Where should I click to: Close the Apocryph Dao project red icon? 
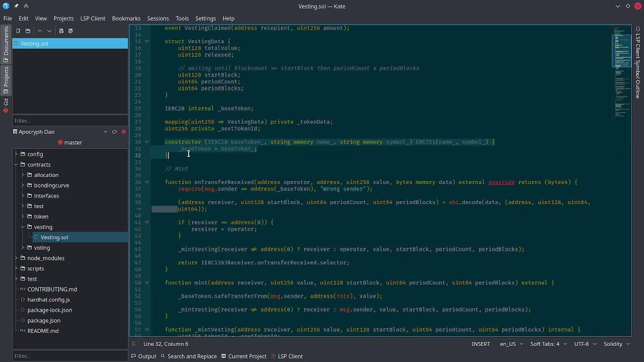tap(124, 132)
